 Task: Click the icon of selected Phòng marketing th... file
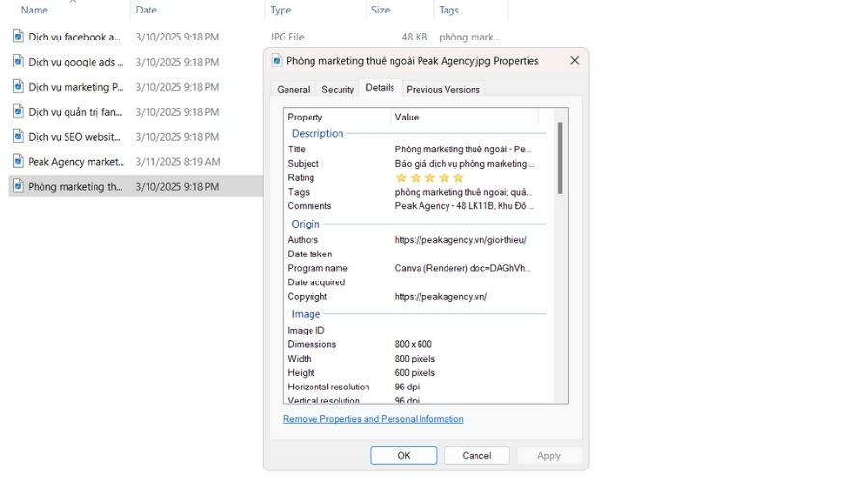point(18,186)
